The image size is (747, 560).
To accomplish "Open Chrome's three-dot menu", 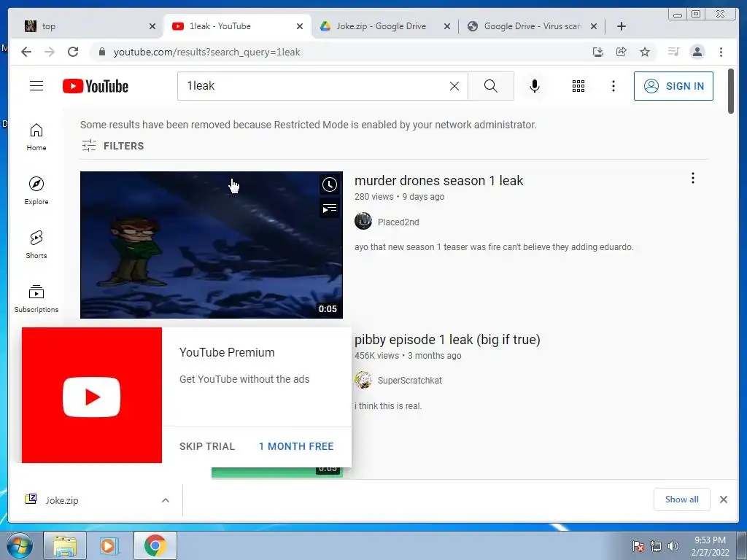I will point(721,52).
